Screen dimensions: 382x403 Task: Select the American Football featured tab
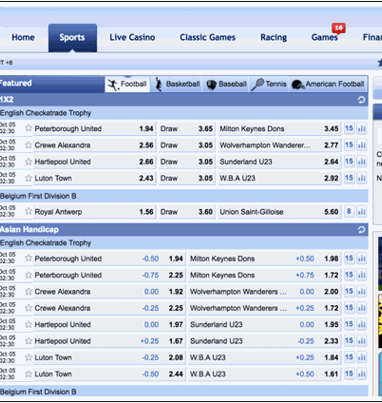[x=328, y=84]
